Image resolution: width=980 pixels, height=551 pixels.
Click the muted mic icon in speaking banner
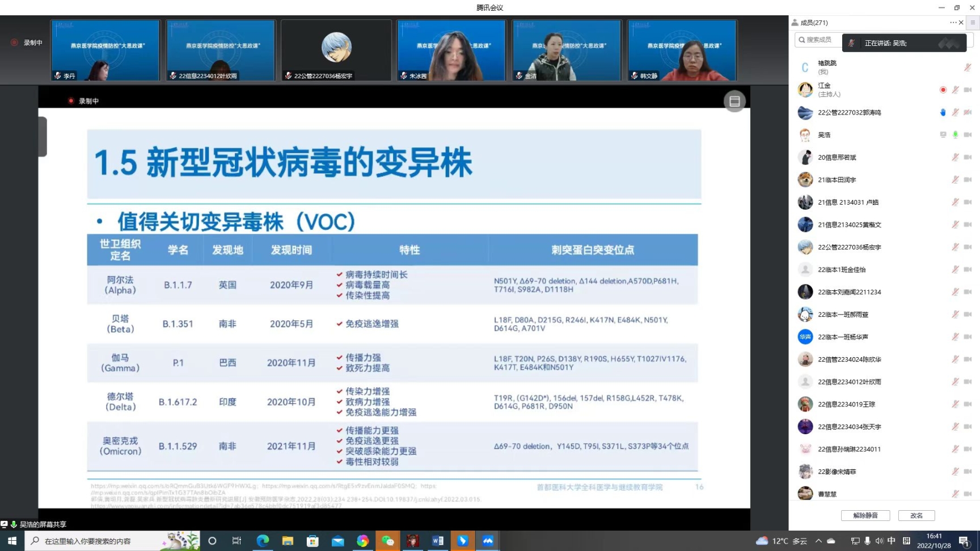point(852,43)
